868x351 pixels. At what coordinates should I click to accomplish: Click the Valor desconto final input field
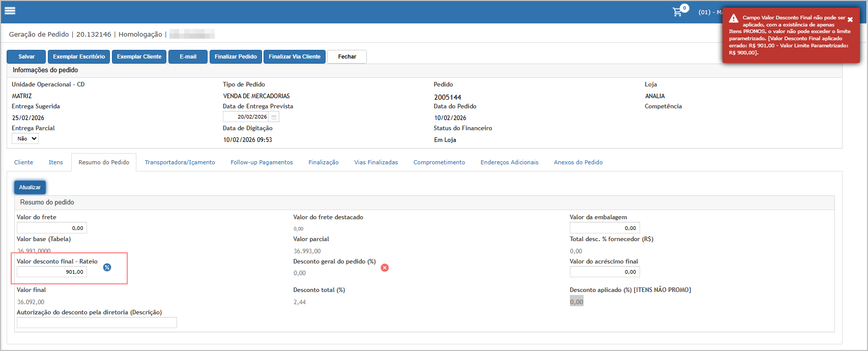click(x=52, y=272)
